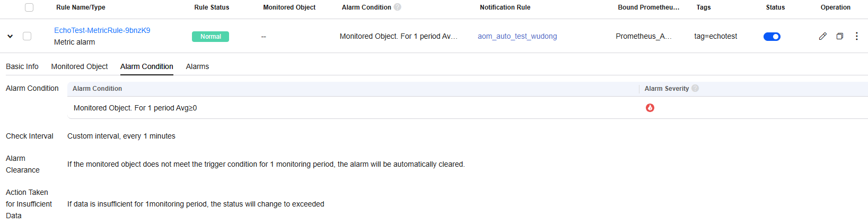Click the help icon beside Alarm Condition header
This screenshot has height=223, width=868.
click(397, 7)
